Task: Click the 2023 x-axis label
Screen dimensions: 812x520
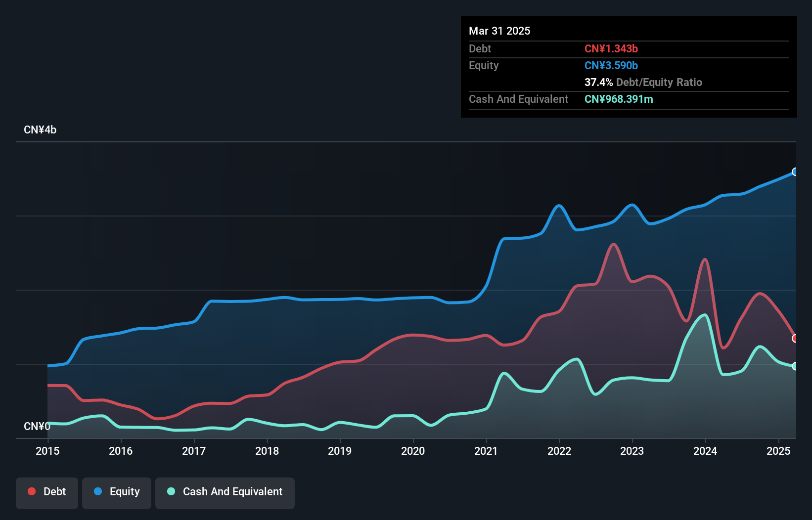Action: click(632, 451)
